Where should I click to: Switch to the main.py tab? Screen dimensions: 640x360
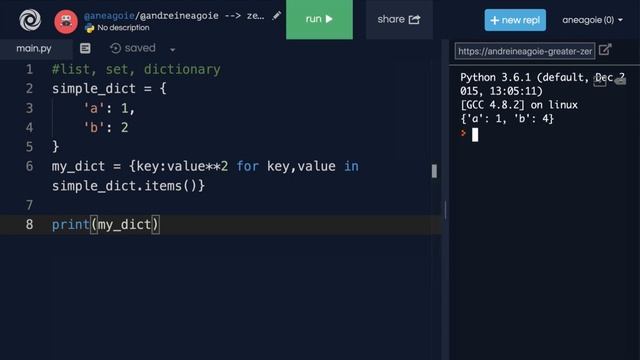(x=34, y=49)
